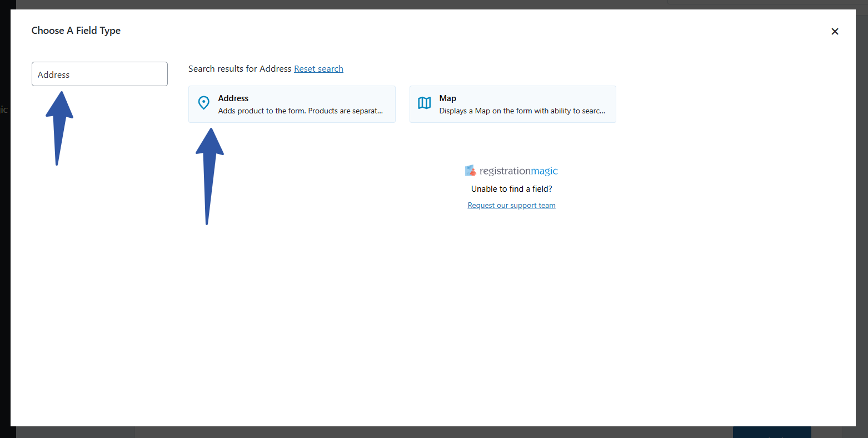Screen dimensions: 868x438
Task: Click the Unable to find a field text
Action: pos(511,189)
